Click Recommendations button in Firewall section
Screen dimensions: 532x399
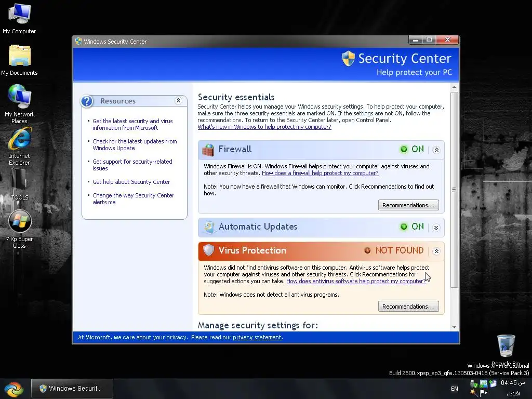tap(408, 205)
